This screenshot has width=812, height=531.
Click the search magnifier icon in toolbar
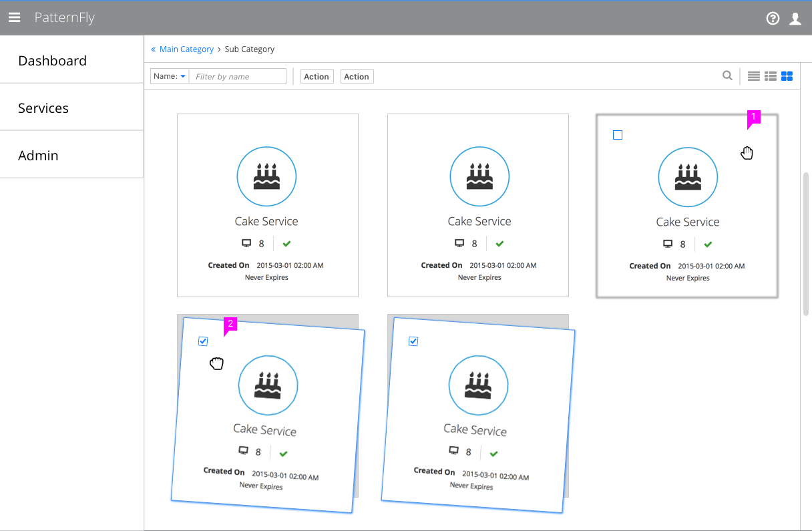coord(727,75)
